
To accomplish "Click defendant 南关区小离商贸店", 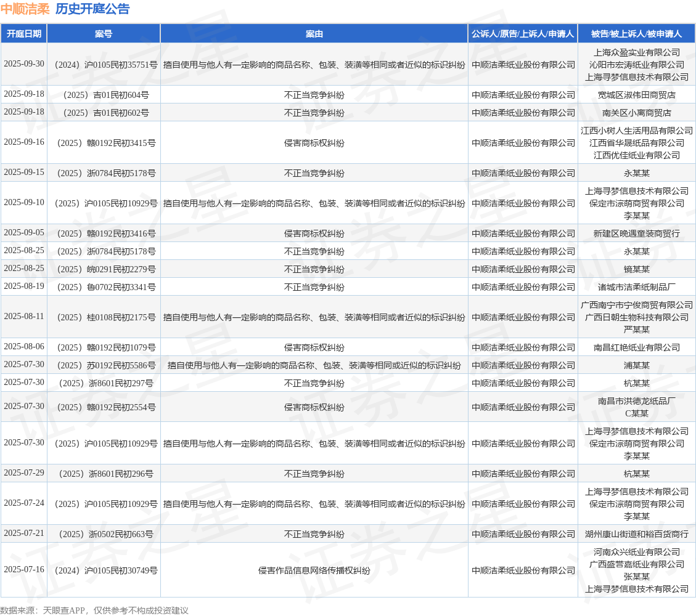I will tap(637, 113).
